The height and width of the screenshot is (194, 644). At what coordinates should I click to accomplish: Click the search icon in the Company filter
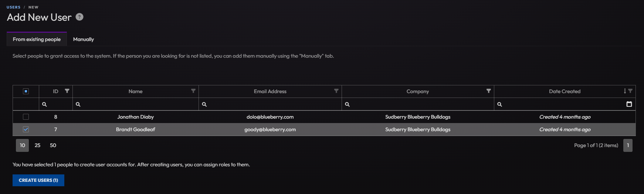(347, 104)
